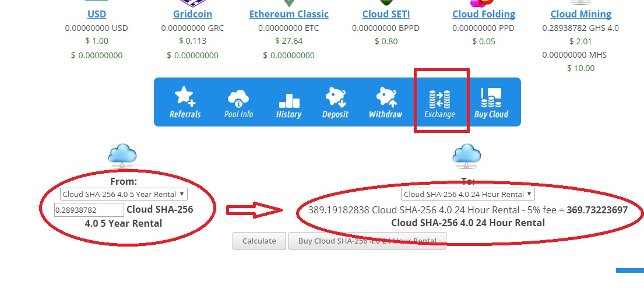644x299 pixels.
Task: Open the Cloud SETI link
Action: tap(386, 14)
